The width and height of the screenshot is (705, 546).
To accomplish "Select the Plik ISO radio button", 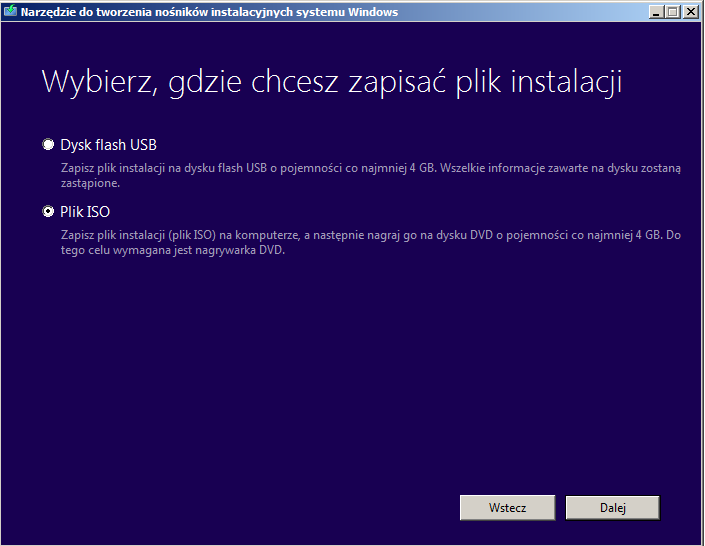I will point(48,211).
